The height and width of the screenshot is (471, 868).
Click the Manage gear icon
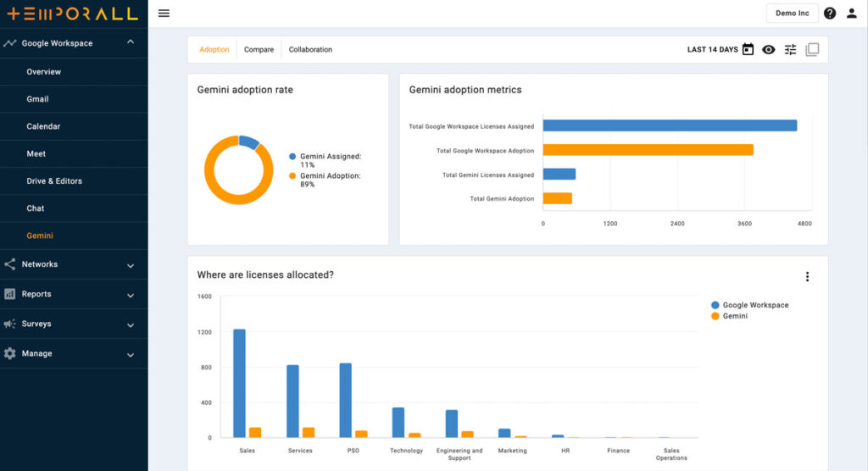pos(9,353)
